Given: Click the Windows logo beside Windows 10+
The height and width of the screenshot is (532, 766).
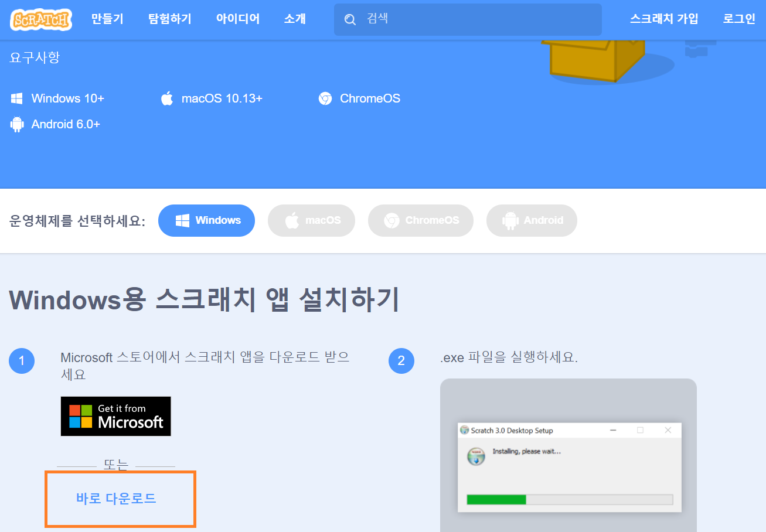Looking at the screenshot, I should (17, 98).
